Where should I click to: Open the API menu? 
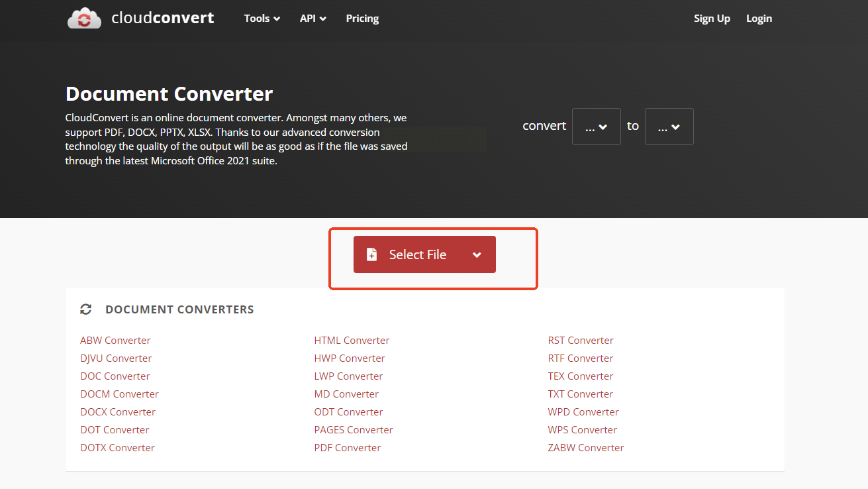[313, 19]
